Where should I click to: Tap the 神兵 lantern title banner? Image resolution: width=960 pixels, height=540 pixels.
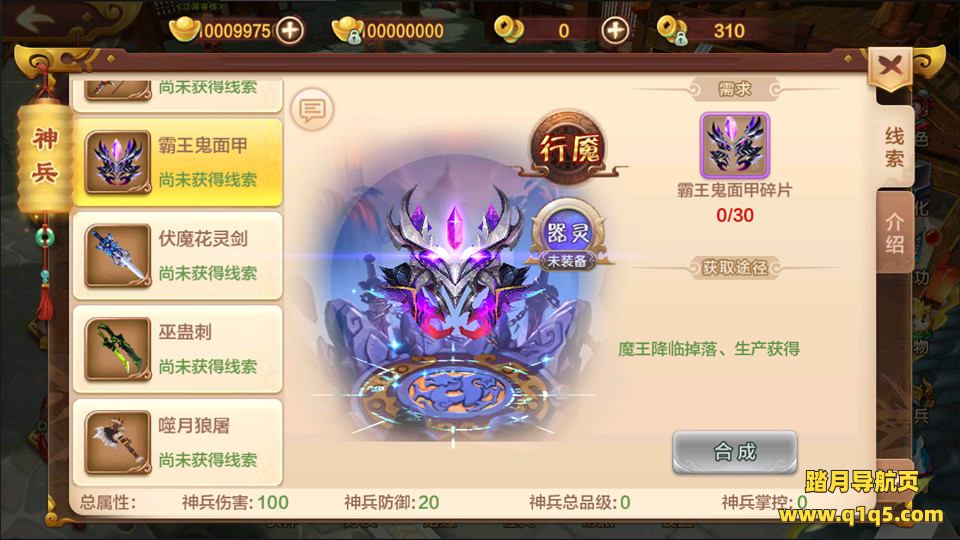tap(45, 156)
